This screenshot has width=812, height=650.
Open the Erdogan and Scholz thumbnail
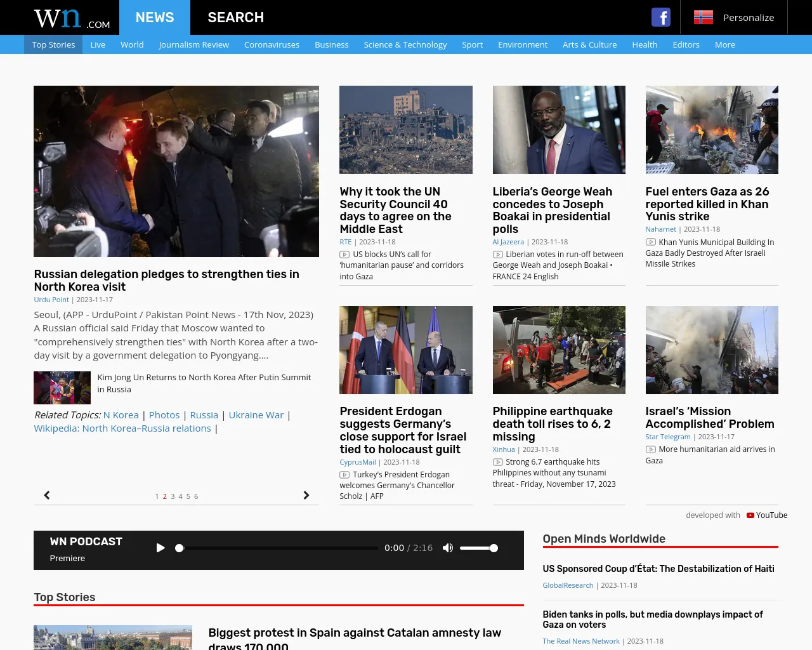405,350
